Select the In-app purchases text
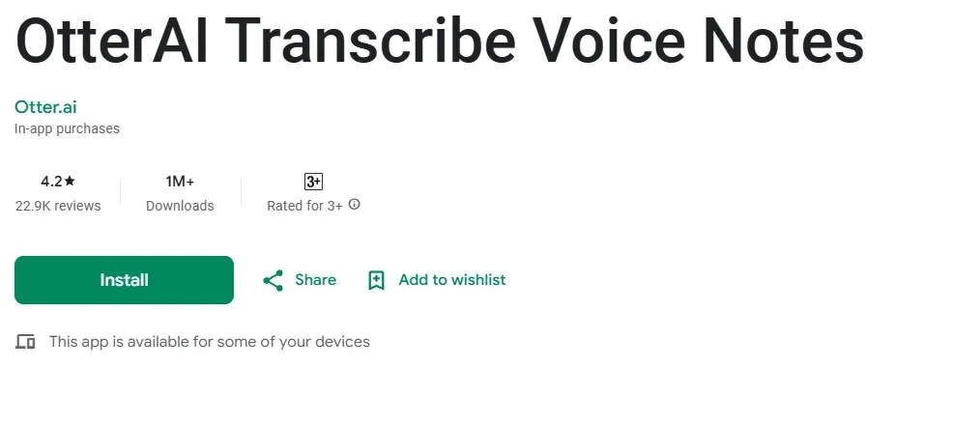Viewport: 980px width, 424px height. click(x=67, y=128)
